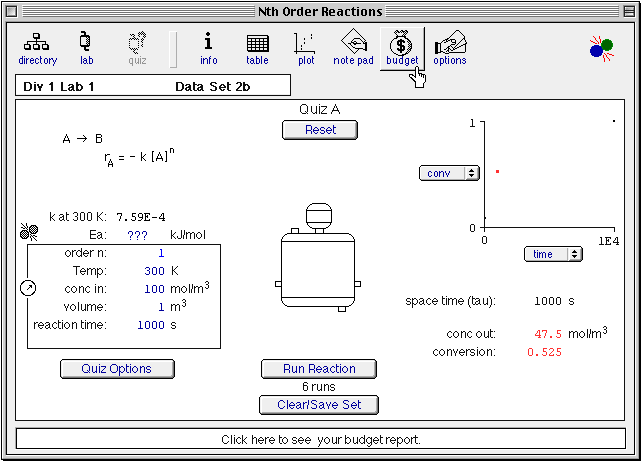Open the options icon

click(x=450, y=46)
